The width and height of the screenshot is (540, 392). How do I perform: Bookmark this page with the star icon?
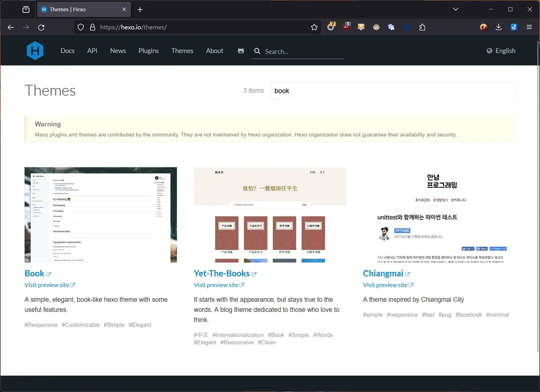coord(314,27)
